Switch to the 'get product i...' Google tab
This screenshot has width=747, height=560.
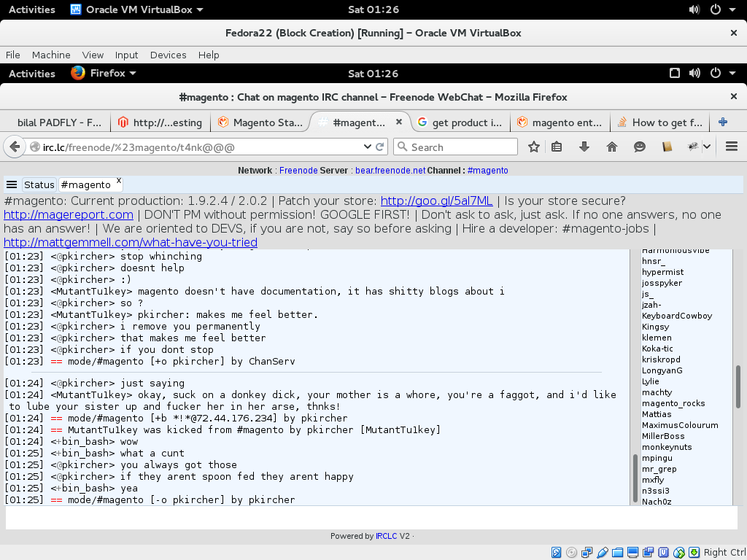point(460,122)
